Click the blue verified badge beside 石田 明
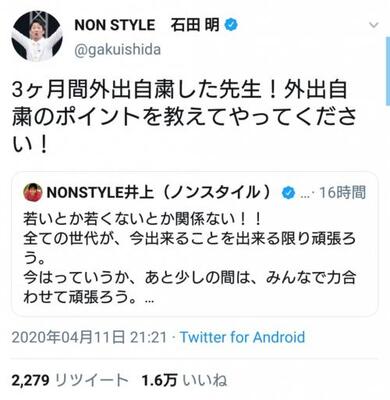The image size is (390, 400). click(231, 25)
